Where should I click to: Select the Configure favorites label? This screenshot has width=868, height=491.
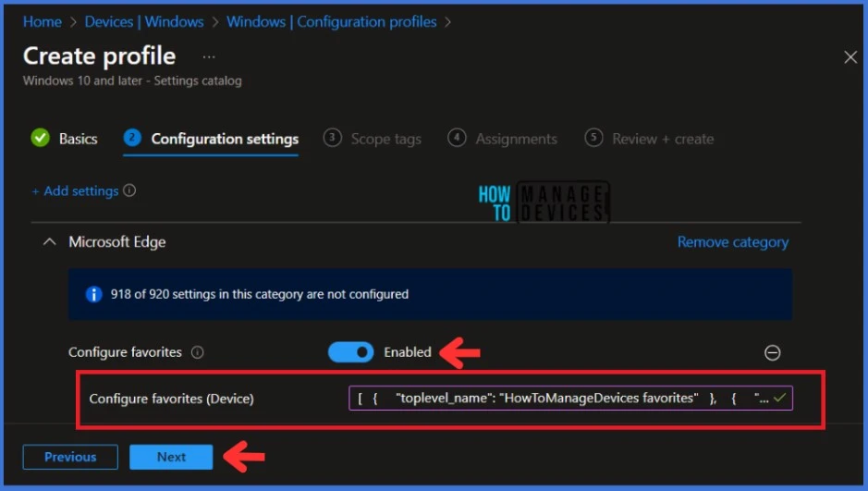click(x=125, y=352)
